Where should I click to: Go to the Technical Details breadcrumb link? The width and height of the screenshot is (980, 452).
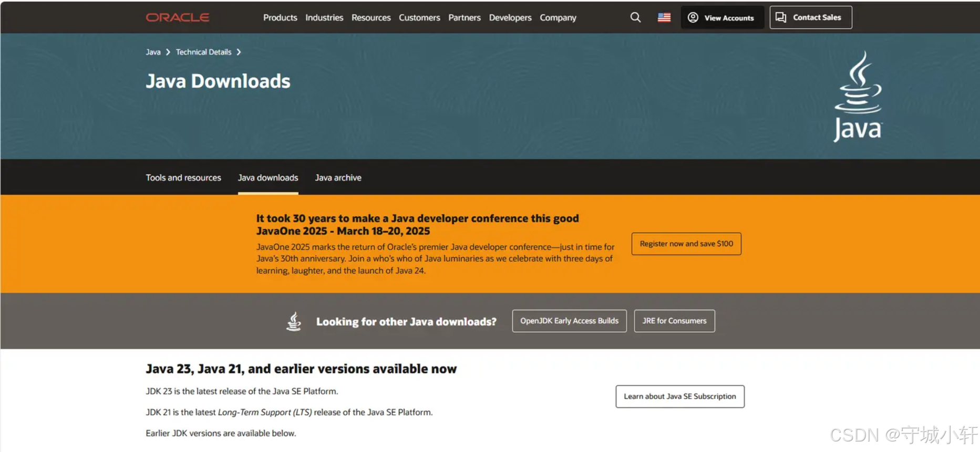[203, 52]
